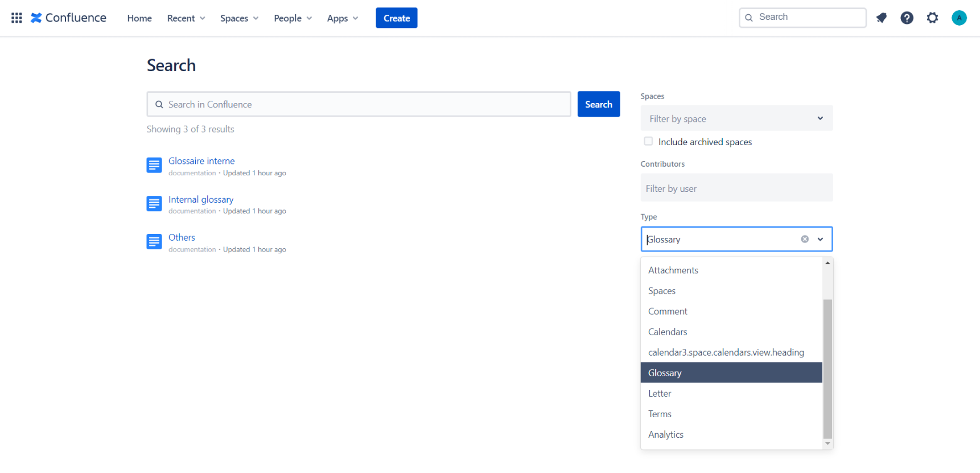The image size is (980, 473).
Task: Open the app switcher grid icon
Action: tap(17, 18)
